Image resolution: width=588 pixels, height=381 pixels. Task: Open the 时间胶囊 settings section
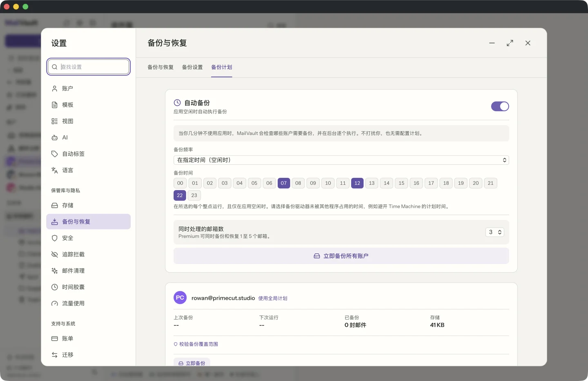pyautogui.click(x=88, y=287)
